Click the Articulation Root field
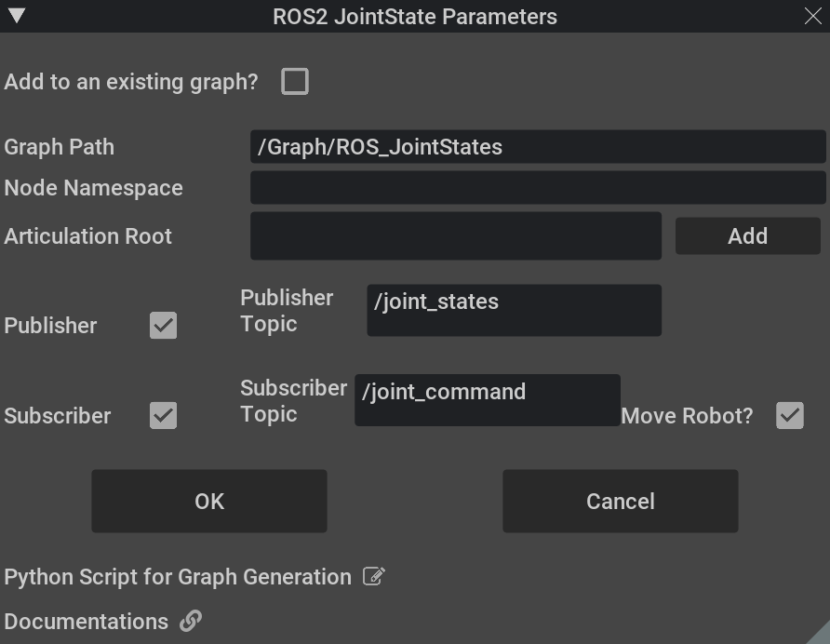 [x=456, y=235]
